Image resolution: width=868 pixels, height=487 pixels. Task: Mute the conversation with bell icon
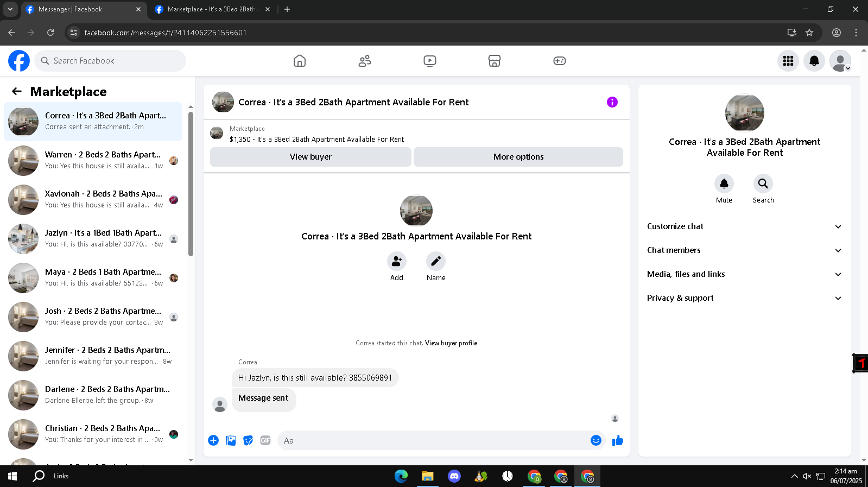pos(724,184)
